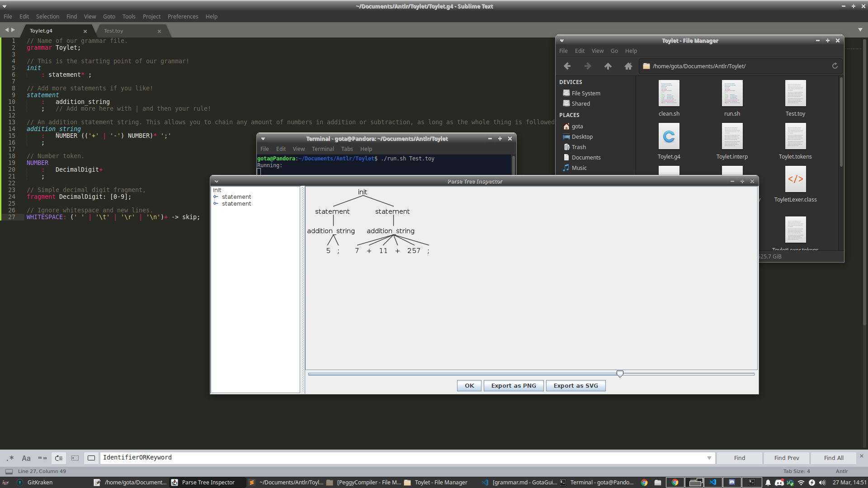
Task: Go to parent folder in File Manager
Action: pyautogui.click(x=608, y=66)
